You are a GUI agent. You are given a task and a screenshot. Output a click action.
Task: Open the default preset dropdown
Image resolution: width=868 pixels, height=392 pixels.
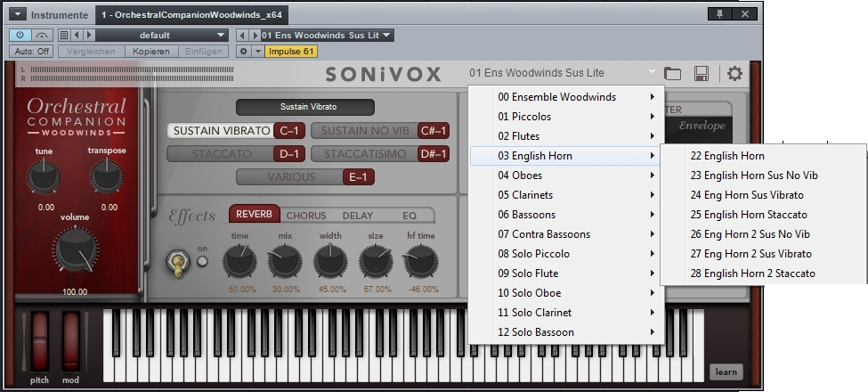pos(162,35)
